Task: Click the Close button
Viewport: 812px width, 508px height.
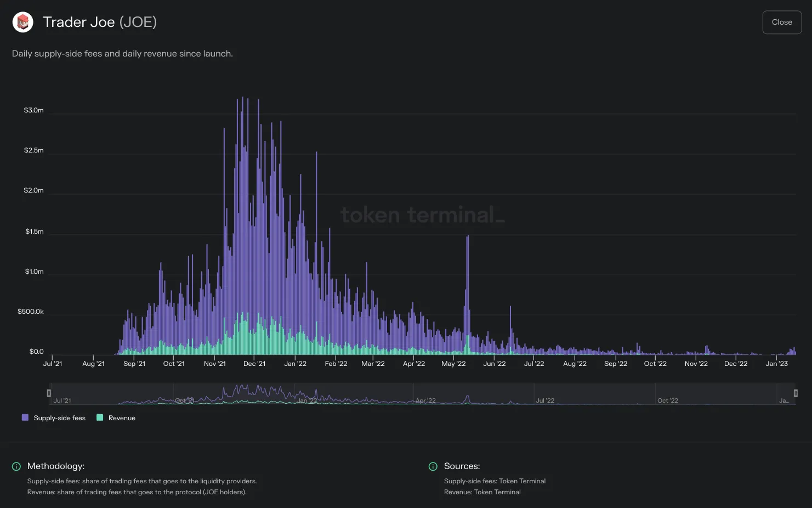Action: (782, 22)
